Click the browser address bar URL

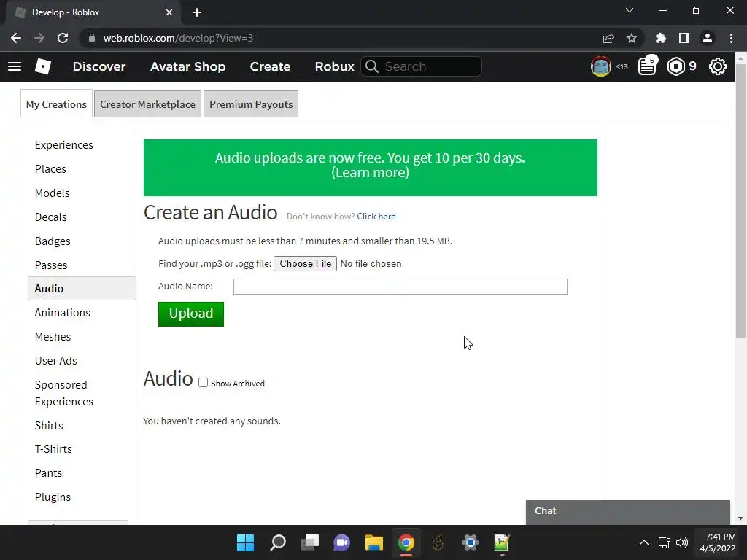[x=178, y=38]
